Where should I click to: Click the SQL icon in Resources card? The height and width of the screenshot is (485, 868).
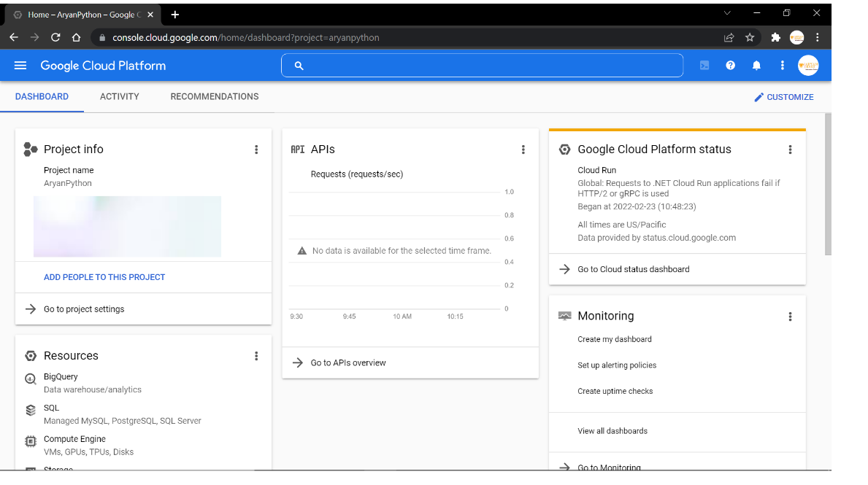click(x=30, y=410)
